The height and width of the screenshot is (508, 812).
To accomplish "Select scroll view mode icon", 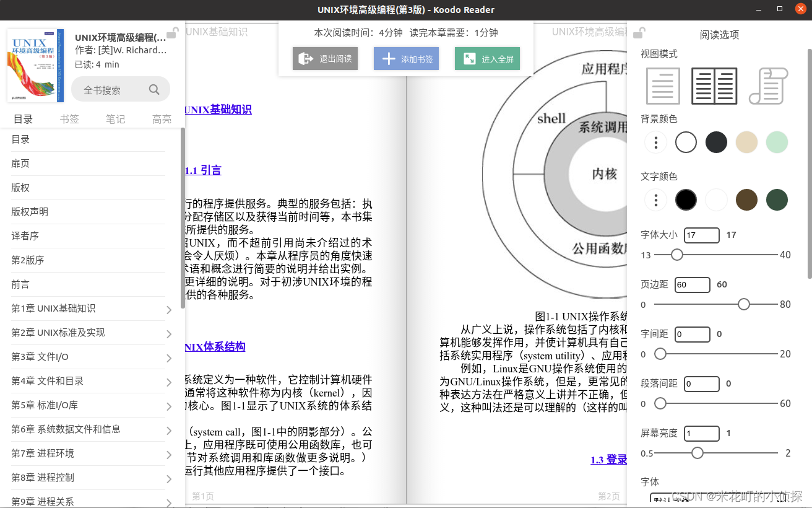I will click(768, 85).
